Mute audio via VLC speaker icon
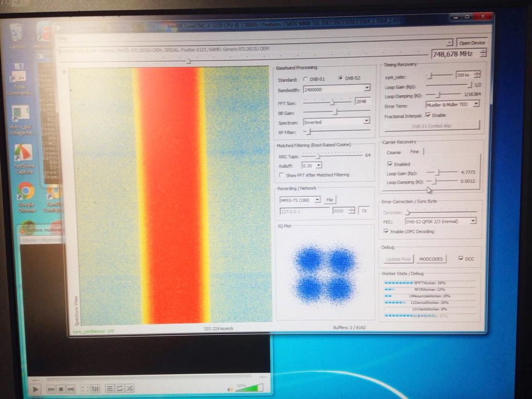 tap(230, 389)
